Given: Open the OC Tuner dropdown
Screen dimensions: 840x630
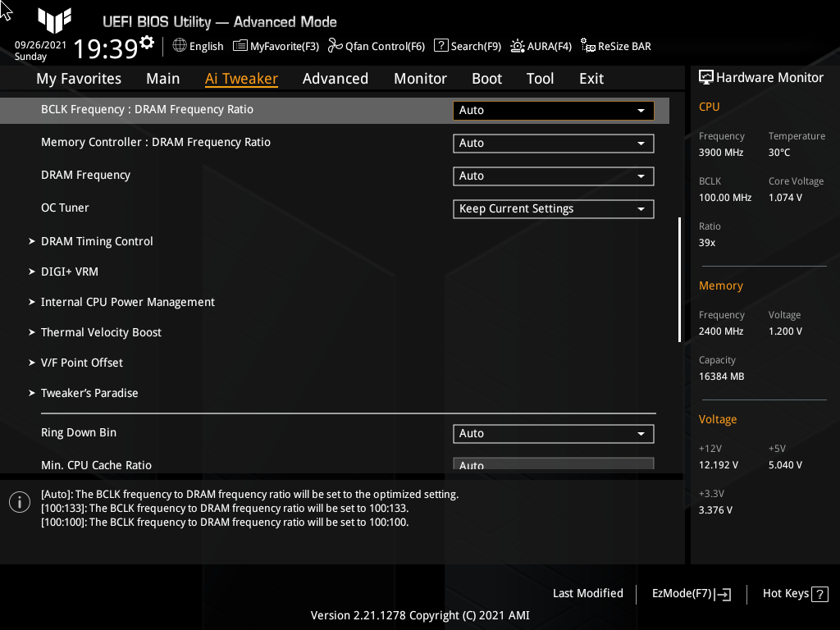Looking at the screenshot, I should 553,208.
